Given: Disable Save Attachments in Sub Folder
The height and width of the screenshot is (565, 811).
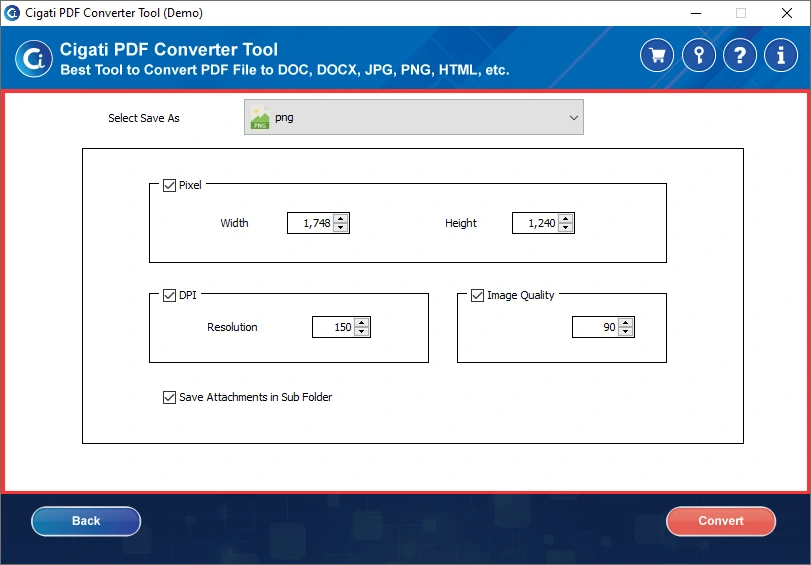Looking at the screenshot, I should click(169, 397).
